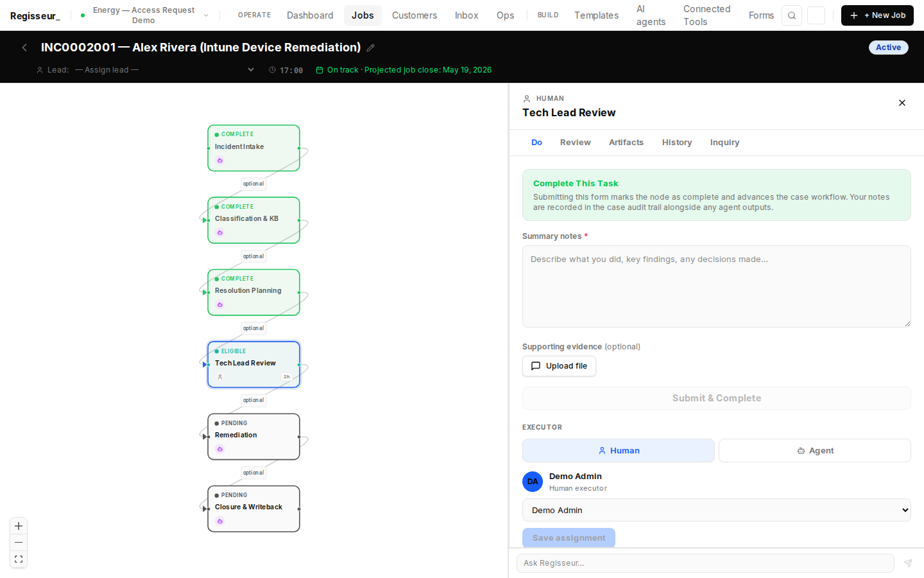Open the History tab
The width and height of the screenshot is (924, 578).
(x=677, y=143)
